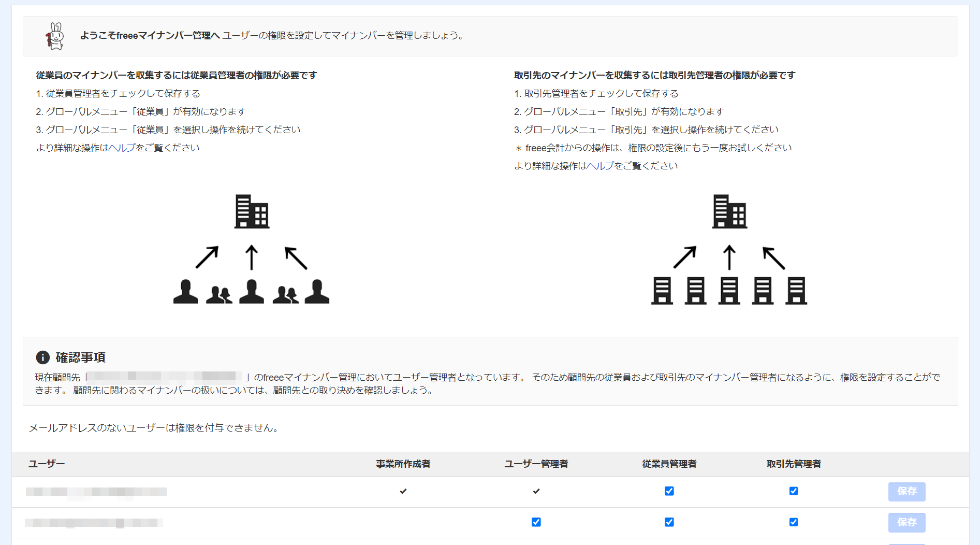Screen dimensions: 980x545
Task: Toggle 取引先管理者 checkbox in second user row
Action: [794, 522]
